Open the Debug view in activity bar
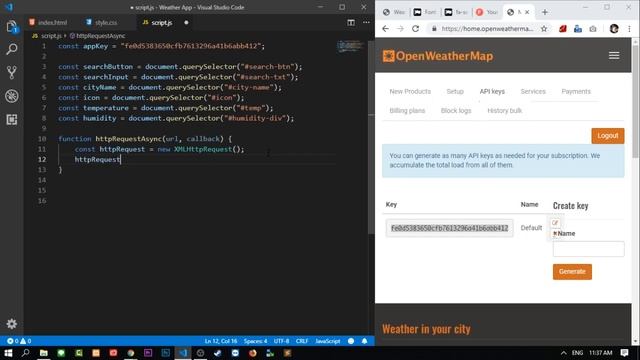Screen dimensions: 640x360 tap(11, 96)
